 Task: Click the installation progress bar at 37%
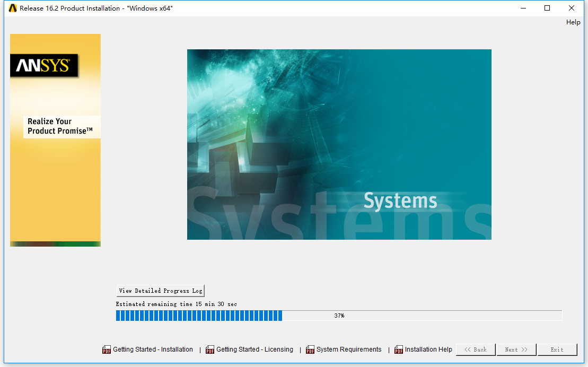pyautogui.click(x=339, y=316)
